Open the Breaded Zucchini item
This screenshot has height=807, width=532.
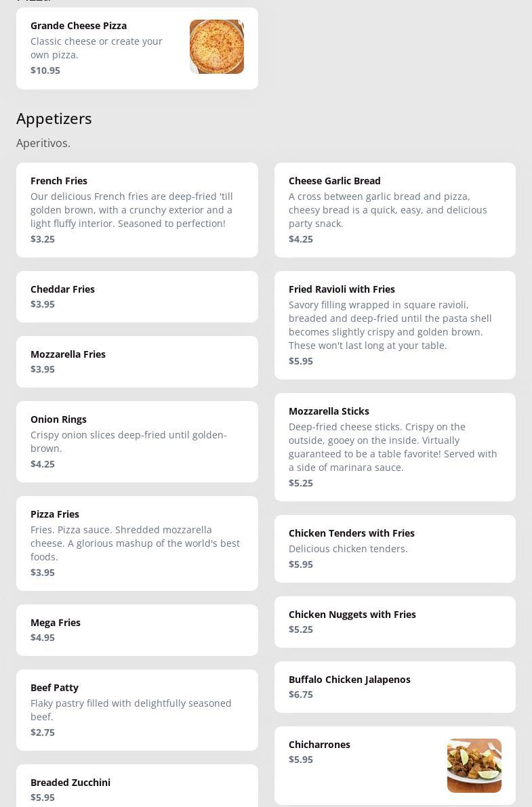tap(137, 788)
